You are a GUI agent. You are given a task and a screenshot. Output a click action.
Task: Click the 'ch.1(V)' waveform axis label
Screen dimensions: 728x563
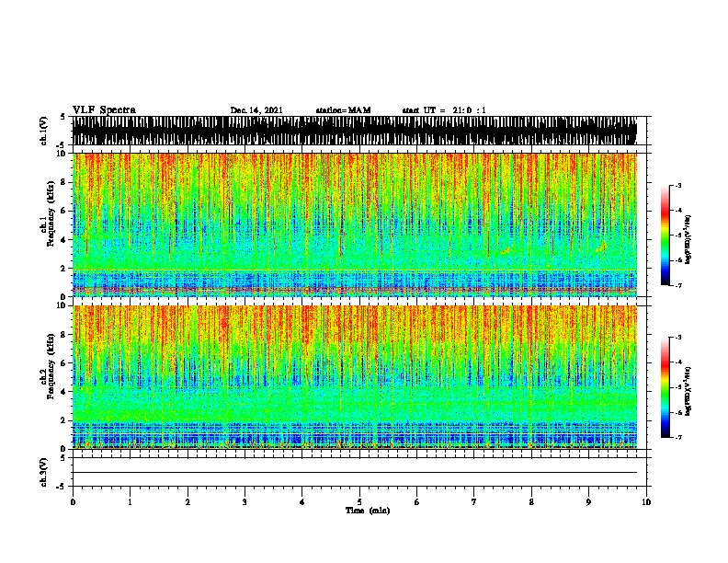point(43,131)
